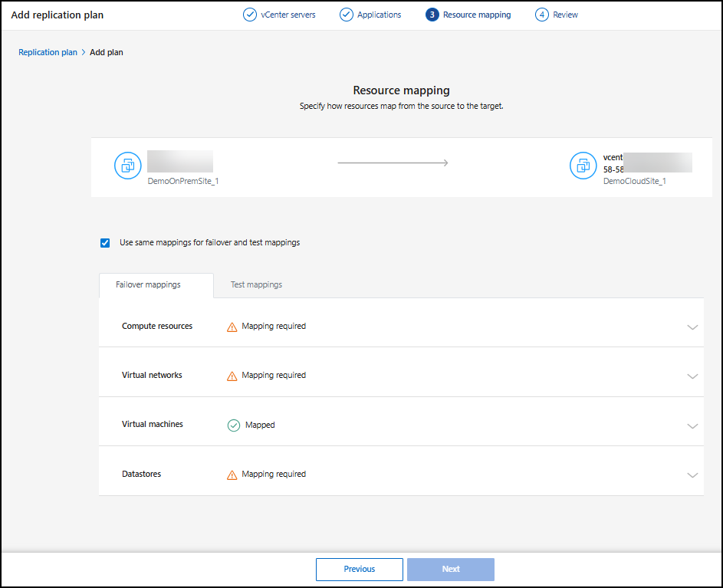This screenshot has width=723, height=588.
Task: Click the Resource mapping step number 3
Action: (432, 15)
